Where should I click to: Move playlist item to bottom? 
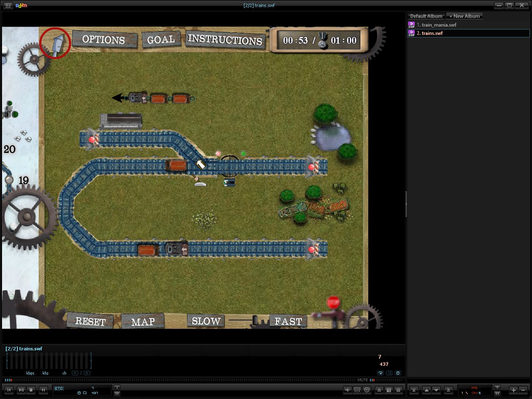click(448, 390)
